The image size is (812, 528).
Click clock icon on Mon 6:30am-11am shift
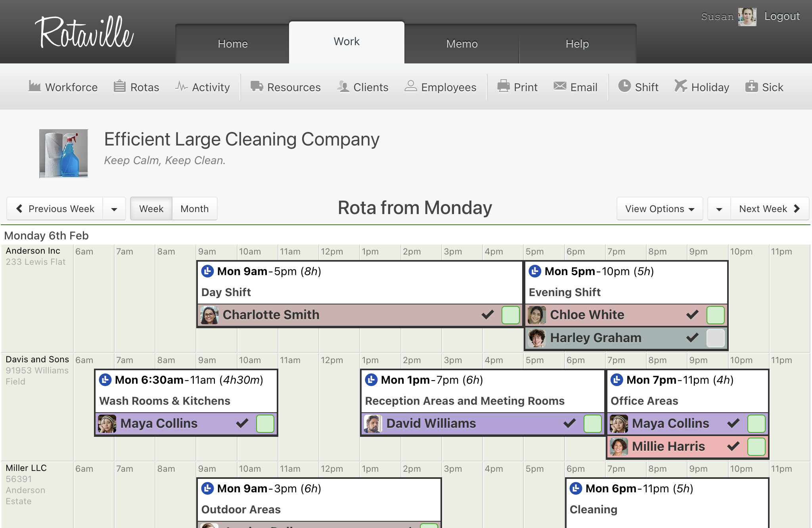(x=105, y=380)
